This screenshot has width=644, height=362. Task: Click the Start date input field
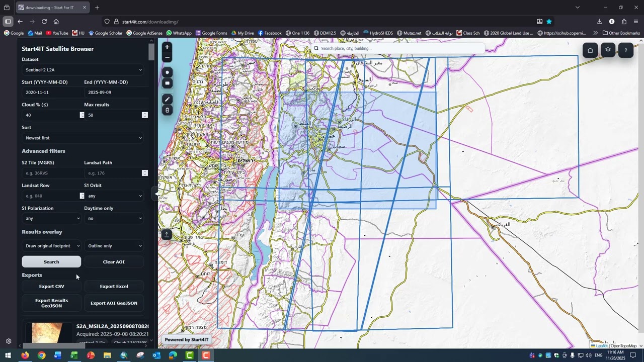[x=52, y=93]
